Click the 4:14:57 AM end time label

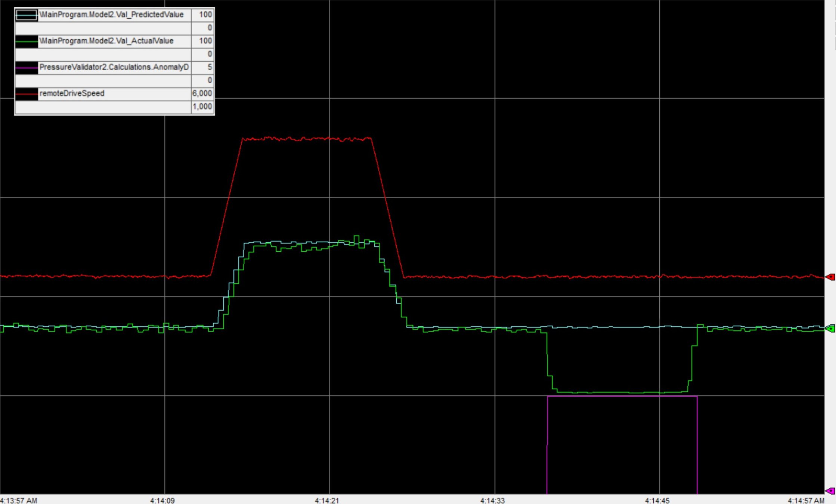(806, 500)
